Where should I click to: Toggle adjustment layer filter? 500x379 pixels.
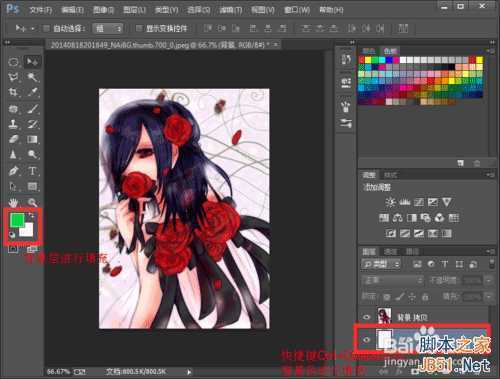coord(431,264)
